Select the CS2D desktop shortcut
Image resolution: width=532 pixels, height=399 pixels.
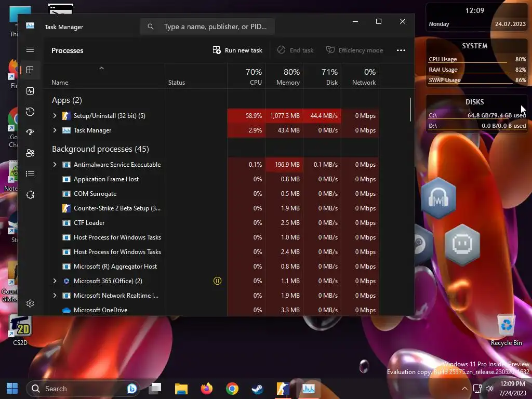click(x=20, y=330)
